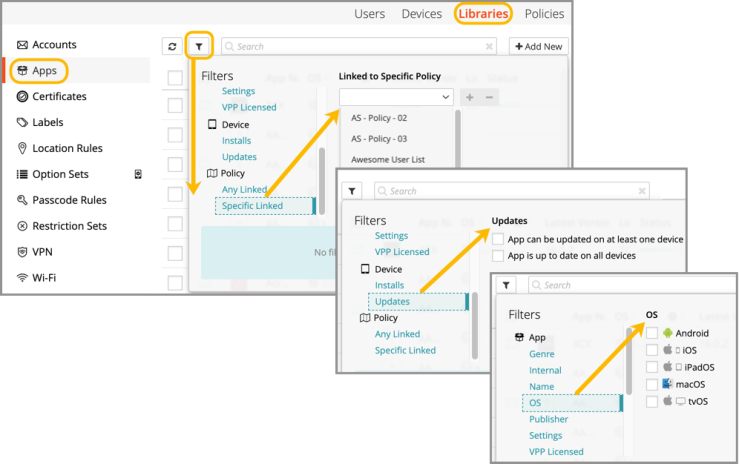
Task: Switch to the Libraries tab
Action: (x=484, y=14)
